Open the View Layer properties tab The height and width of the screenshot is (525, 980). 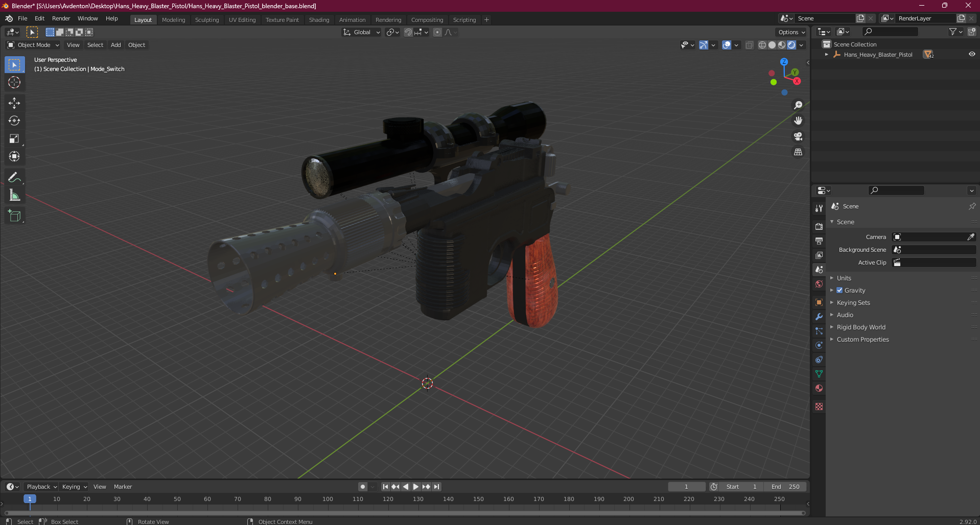819,255
